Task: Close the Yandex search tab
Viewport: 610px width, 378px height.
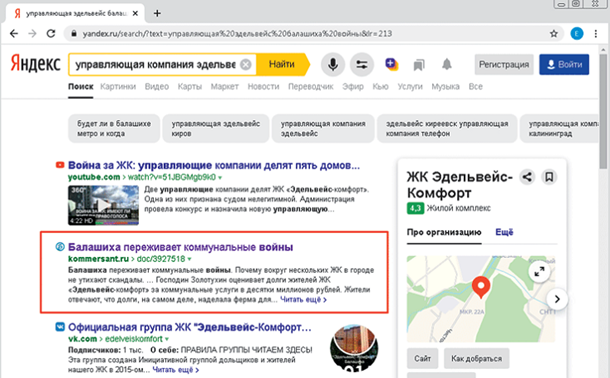Action: (135, 13)
